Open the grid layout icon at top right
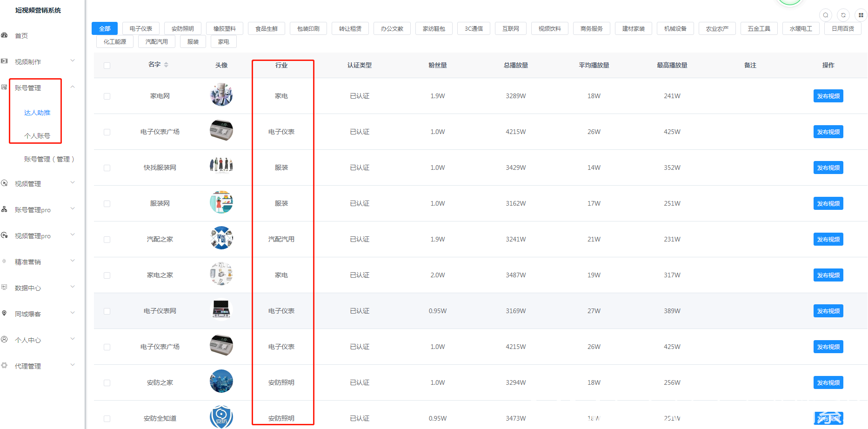 coord(860,15)
